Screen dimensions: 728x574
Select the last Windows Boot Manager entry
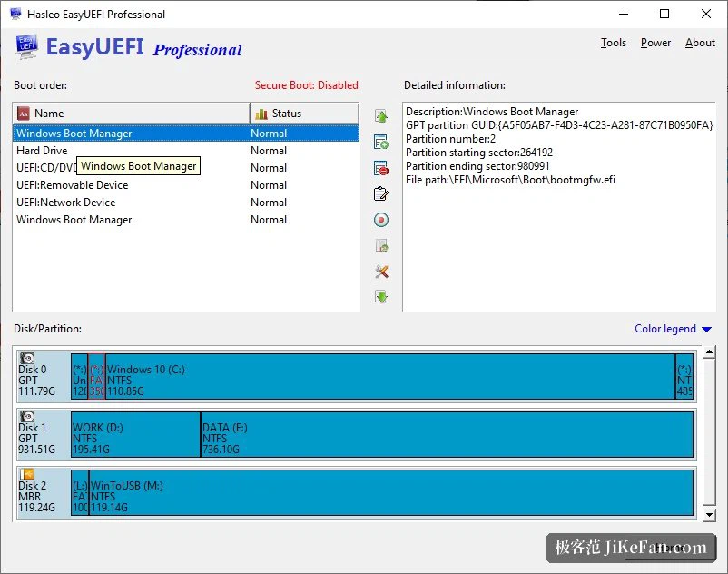186,220
